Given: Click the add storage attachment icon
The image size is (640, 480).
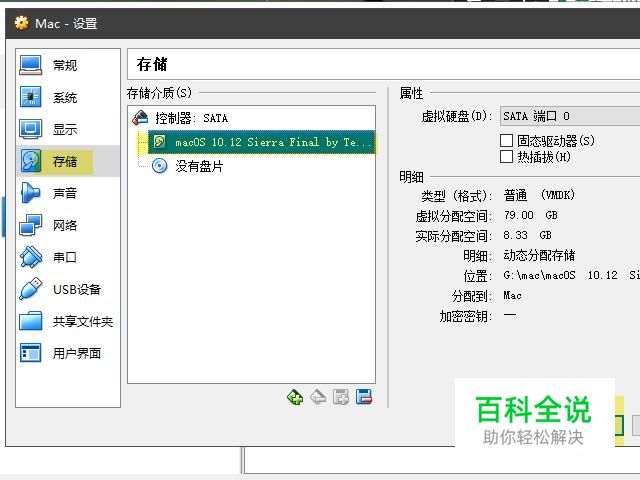Looking at the screenshot, I should pos(341,397).
